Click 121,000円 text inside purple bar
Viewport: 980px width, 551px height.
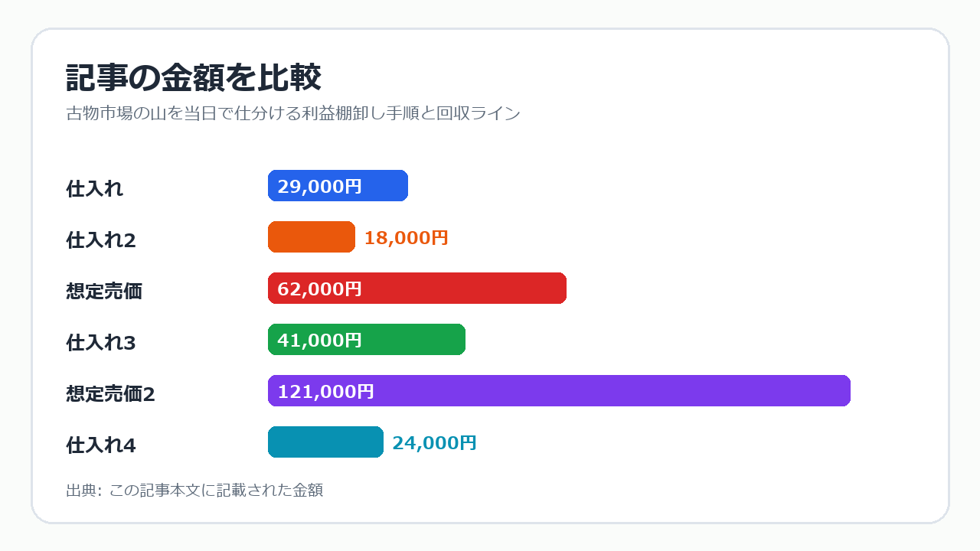(x=325, y=392)
